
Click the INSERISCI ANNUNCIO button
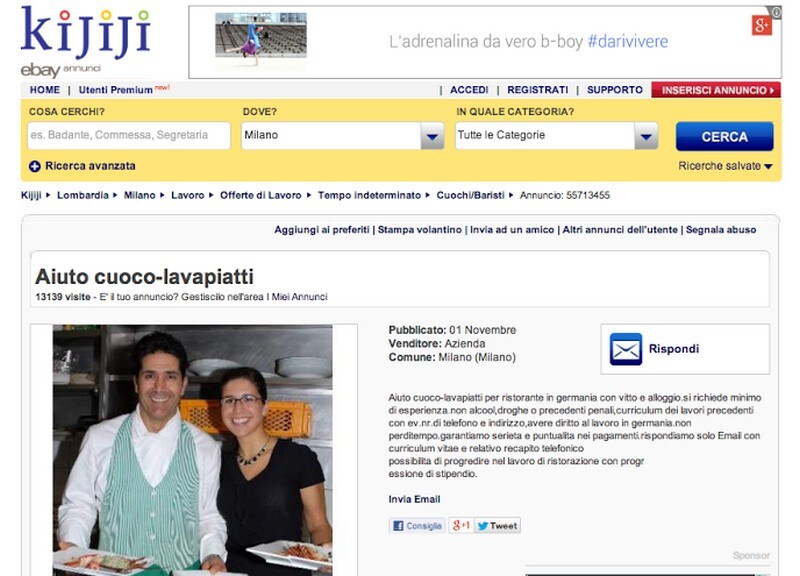[716, 90]
